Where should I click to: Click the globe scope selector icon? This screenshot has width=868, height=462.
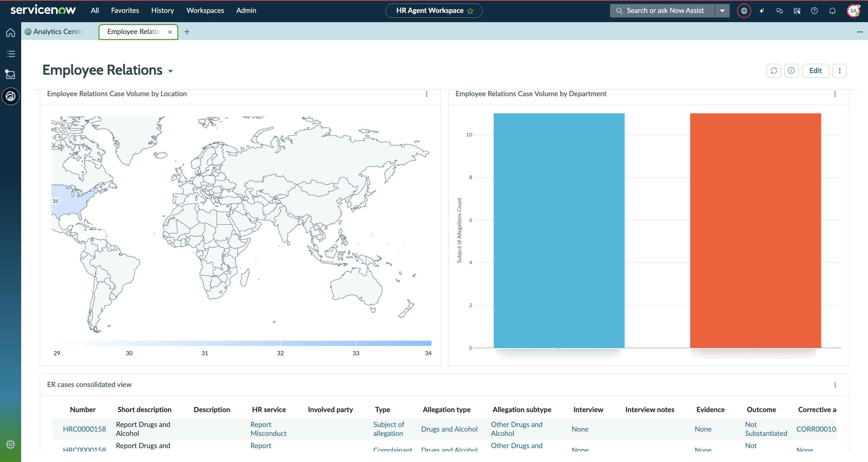pyautogui.click(x=744, y=11)
